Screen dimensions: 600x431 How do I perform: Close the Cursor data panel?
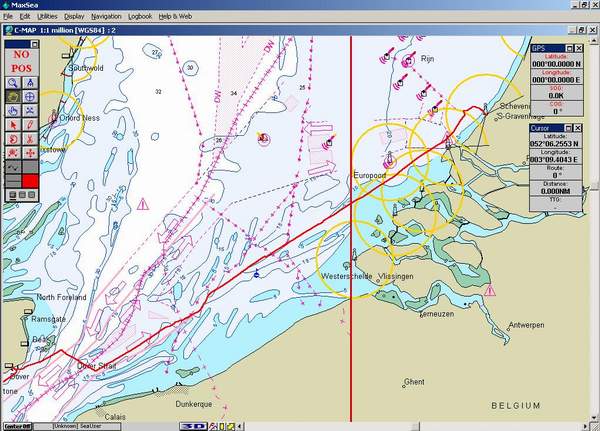pos(579,128)
